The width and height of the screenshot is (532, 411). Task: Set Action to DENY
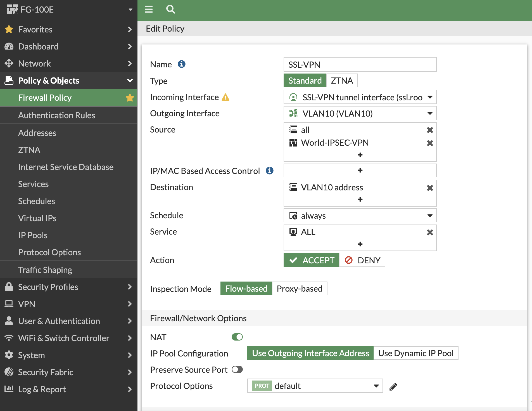click(362, 260)
